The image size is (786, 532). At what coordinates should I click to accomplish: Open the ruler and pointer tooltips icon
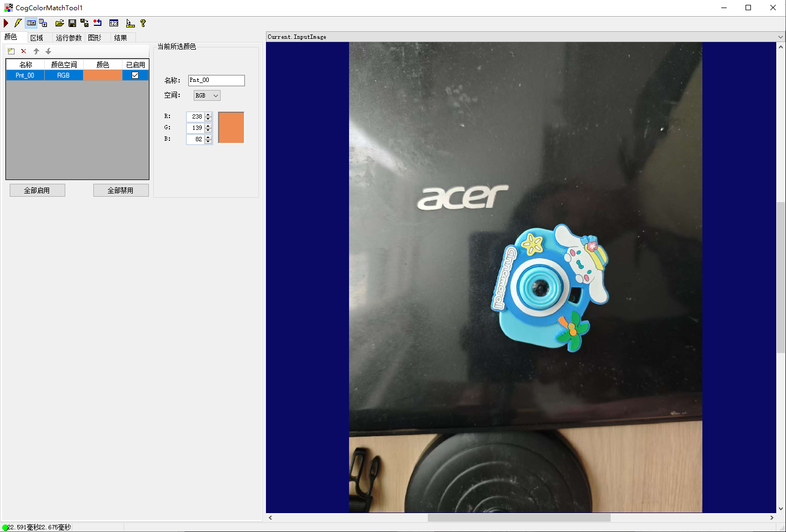point(130,23)
